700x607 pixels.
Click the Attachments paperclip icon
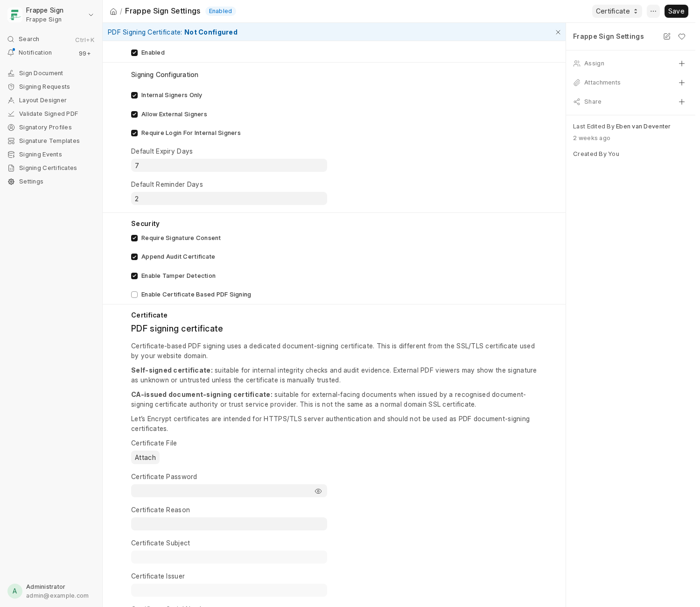[577, 83]
